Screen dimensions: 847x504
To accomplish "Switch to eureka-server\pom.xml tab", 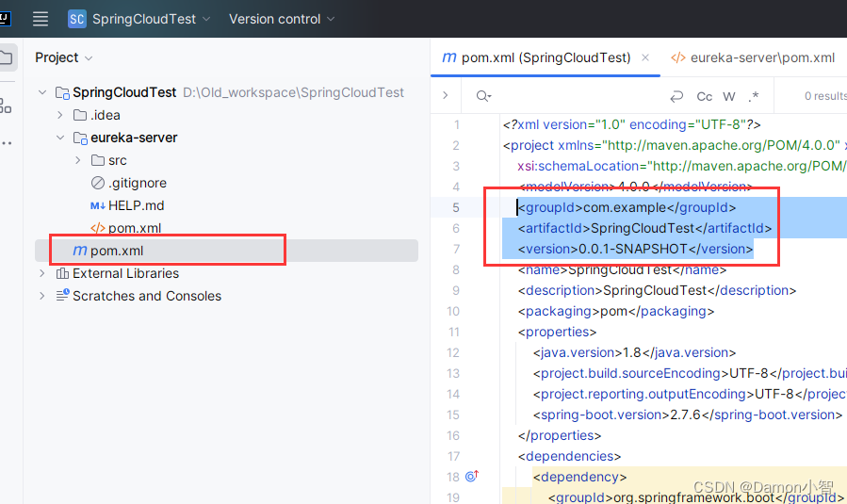I will point(753,57).
